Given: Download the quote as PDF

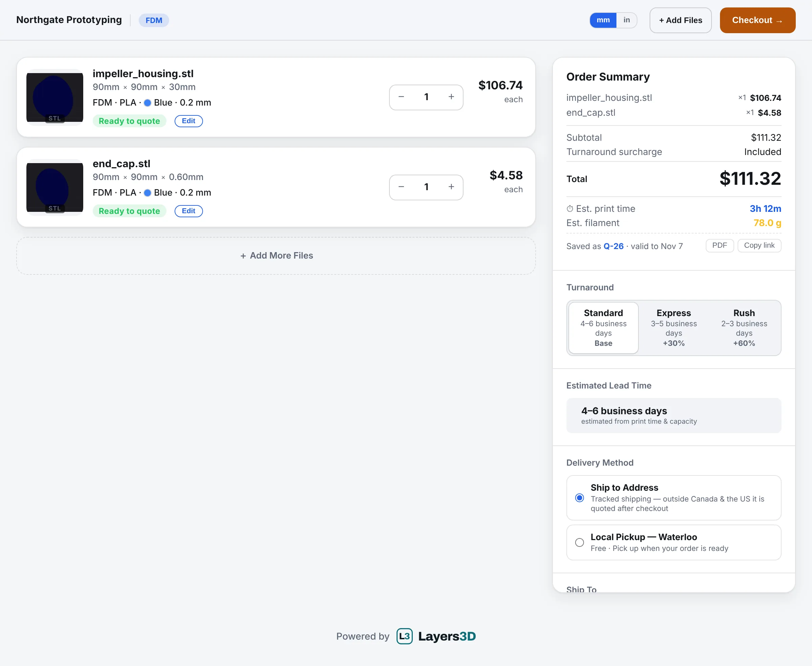Looking at the screenshot, I should 720,246.
